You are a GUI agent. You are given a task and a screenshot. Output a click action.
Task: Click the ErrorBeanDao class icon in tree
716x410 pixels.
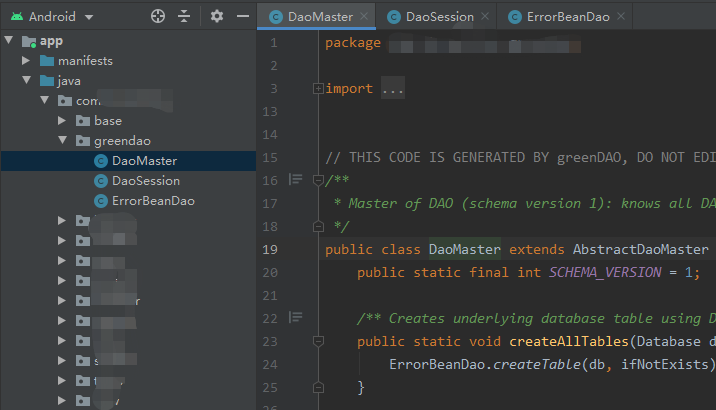(100, 201)
